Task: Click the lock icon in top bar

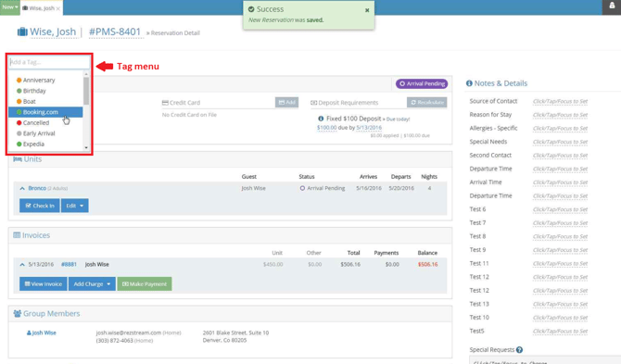Action: (612, 6)
